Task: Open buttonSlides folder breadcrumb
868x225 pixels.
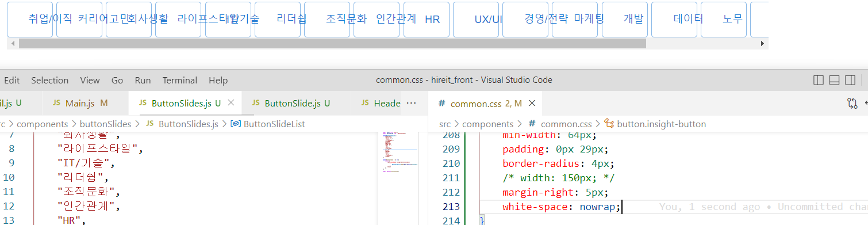Action: pyautogui.click(x=105, y=124)
